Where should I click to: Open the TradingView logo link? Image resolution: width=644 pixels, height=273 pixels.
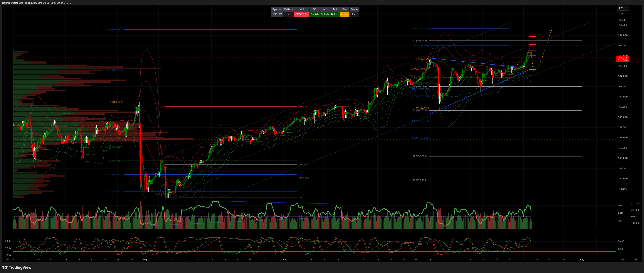17,267
